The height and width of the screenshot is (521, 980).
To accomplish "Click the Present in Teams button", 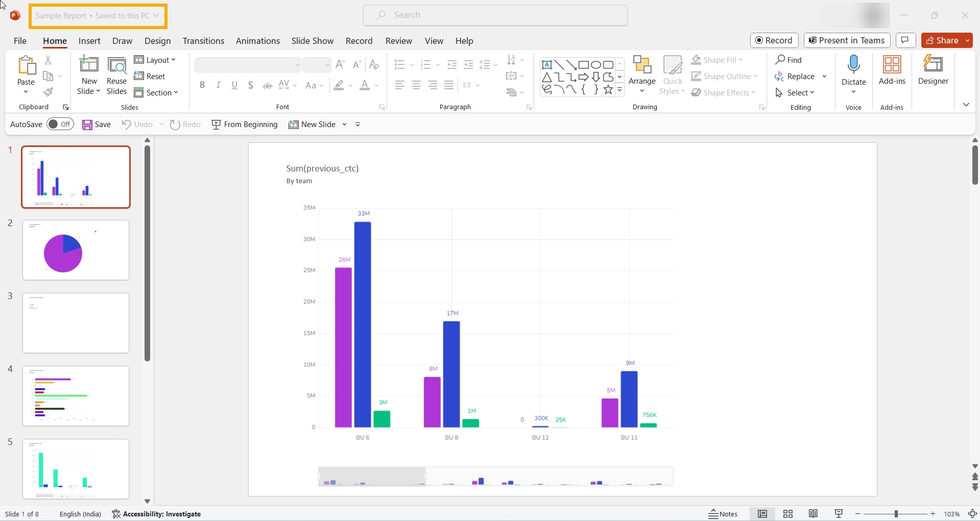I will pos(847,40).
